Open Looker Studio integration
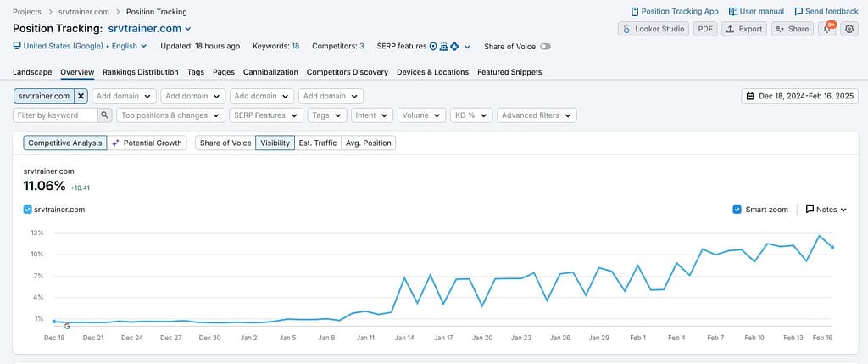The height and width of the screenshot is (364, 868). (653, 29)
